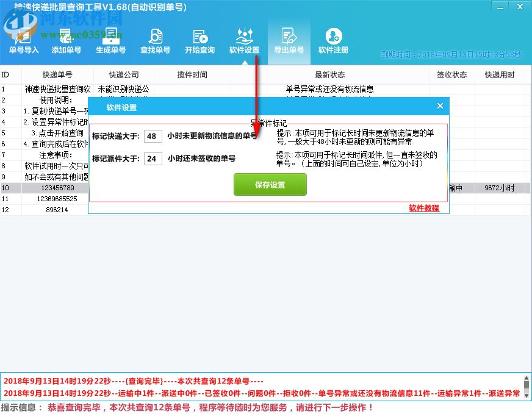Edit the 48 hours threshold field

pyautogui.click(x=153, y=136)
